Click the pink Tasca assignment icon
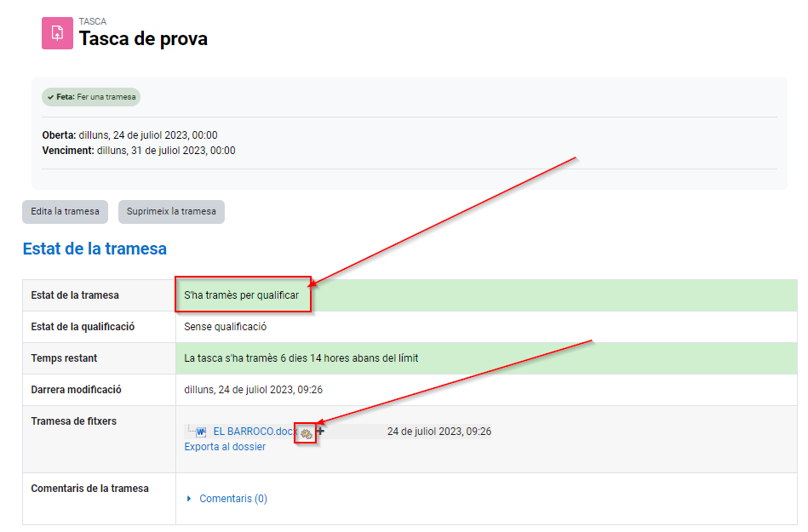 [57, 33]
